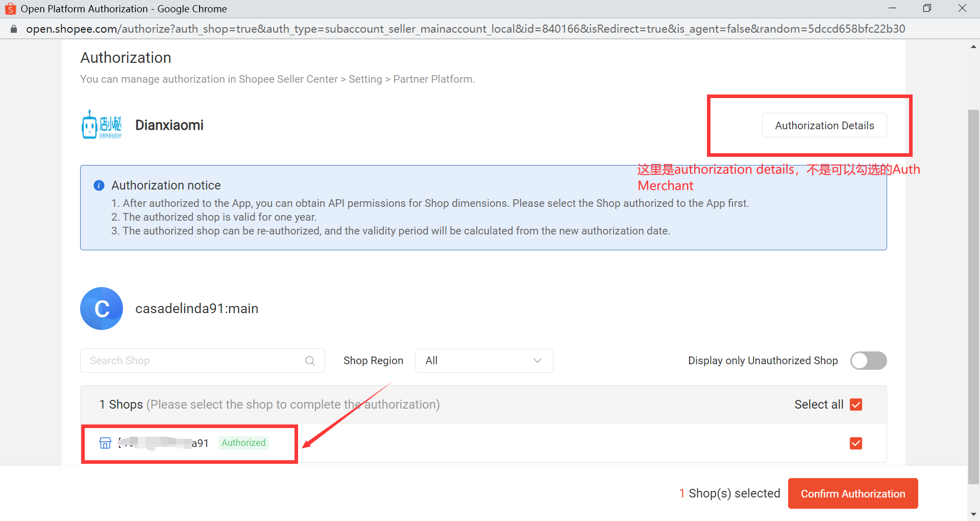Image resolution: width=980 pixels, height=521 pixels.
Task: Click the '1 Shop(s) selected' text
Action: tap(729, 493)
